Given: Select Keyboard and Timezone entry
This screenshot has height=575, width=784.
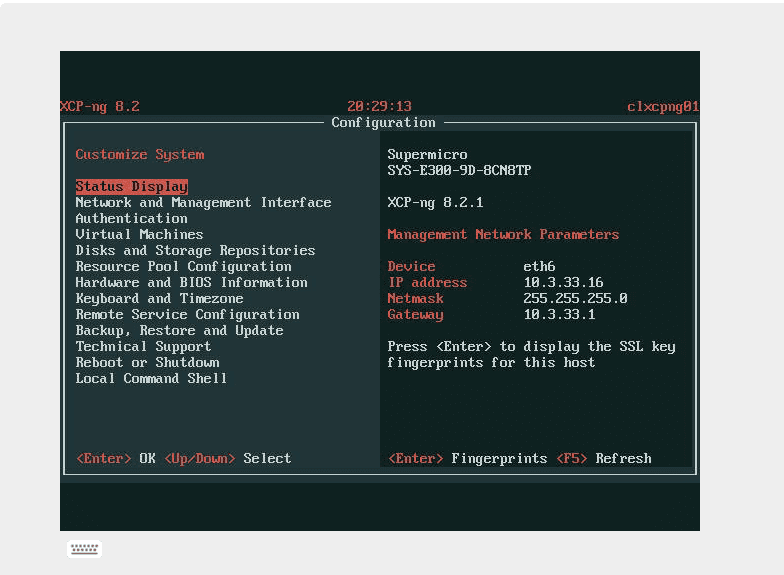Looking at the screenshot, I should coord(160,298).
